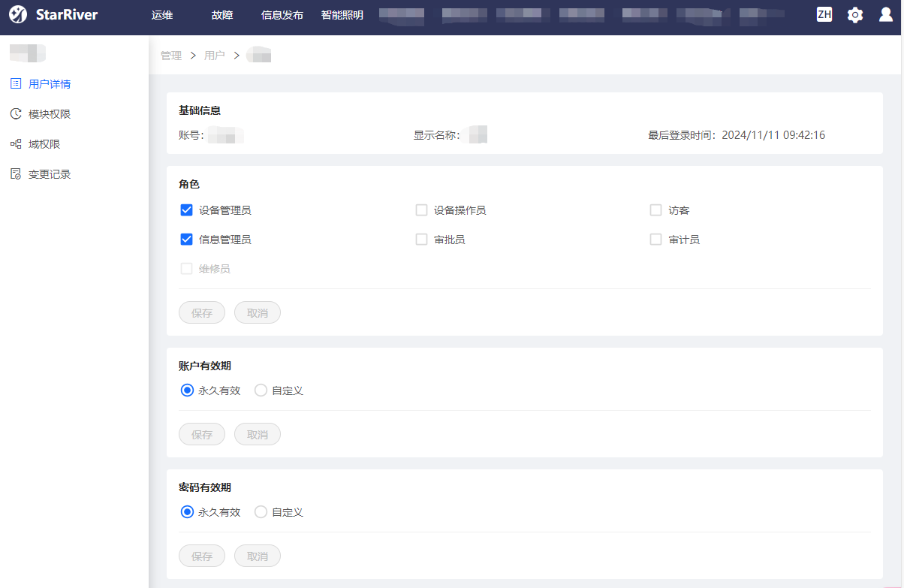Image resolution: width=904 pixels, height=588 pixels.
Task: Click the 用户详情 sidebar icon
Action: (16, 83)
